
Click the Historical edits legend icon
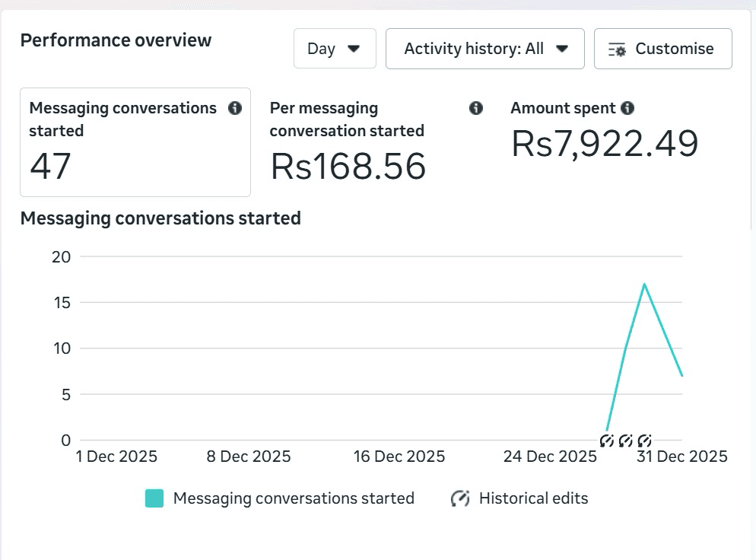459,498
